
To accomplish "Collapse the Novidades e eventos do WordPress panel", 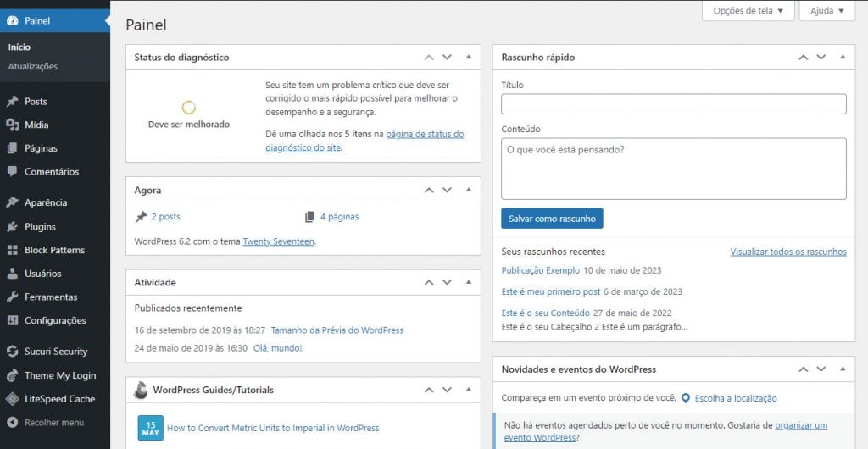I will pos(843,369).
